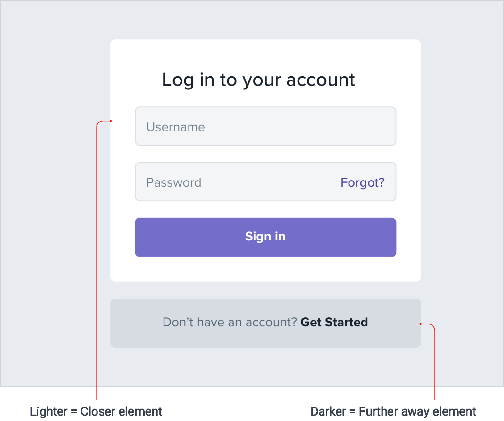504x421 pixels.
Task: Click empty area of the gray signup panel
Action: 135,337
